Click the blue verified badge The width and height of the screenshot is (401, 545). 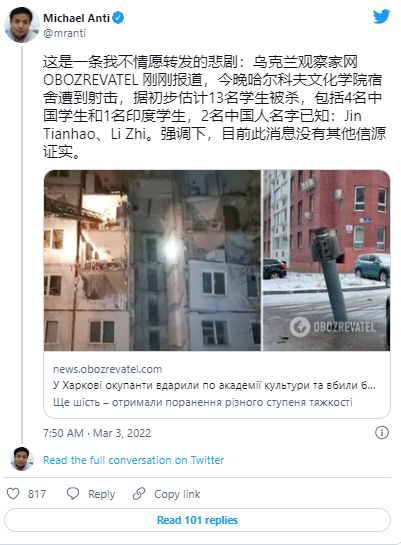point(118,18)
